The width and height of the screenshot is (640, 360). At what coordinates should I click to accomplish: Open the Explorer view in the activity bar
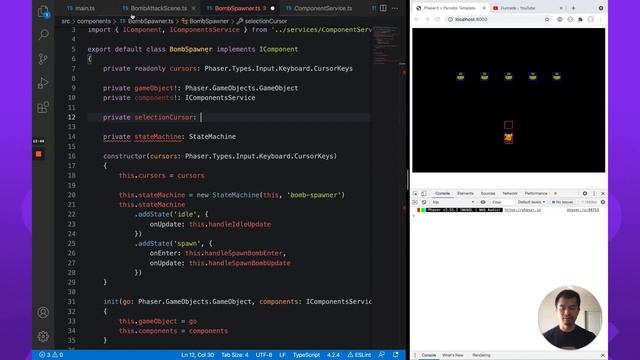(x=43, y=11)
